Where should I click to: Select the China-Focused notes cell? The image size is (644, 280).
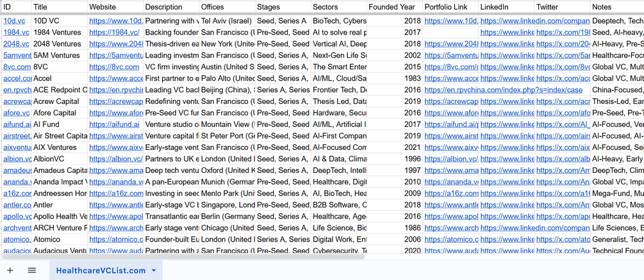tap(617, 90)
